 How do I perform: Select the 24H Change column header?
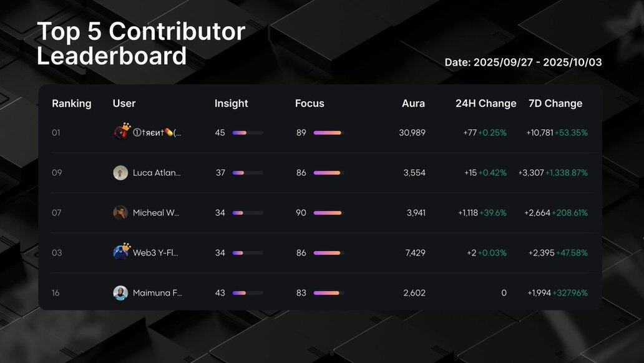click(485, 104)
